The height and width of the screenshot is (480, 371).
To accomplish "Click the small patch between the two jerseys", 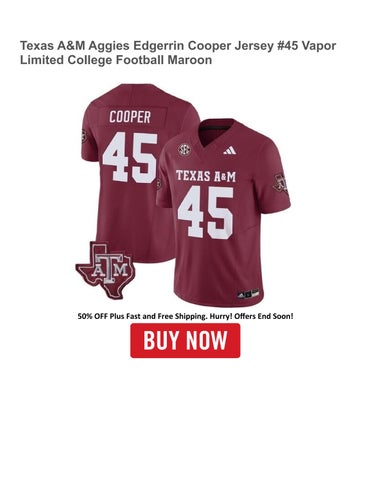I will (159, 184).
